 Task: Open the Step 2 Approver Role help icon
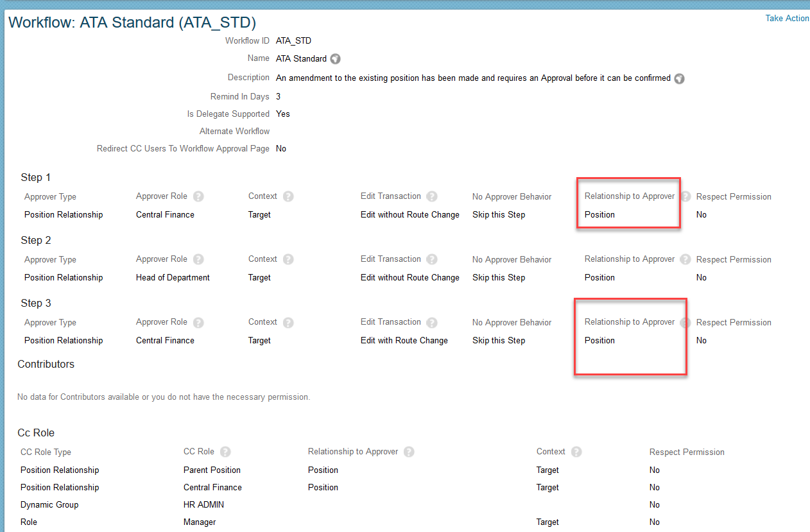coord(198,259)
